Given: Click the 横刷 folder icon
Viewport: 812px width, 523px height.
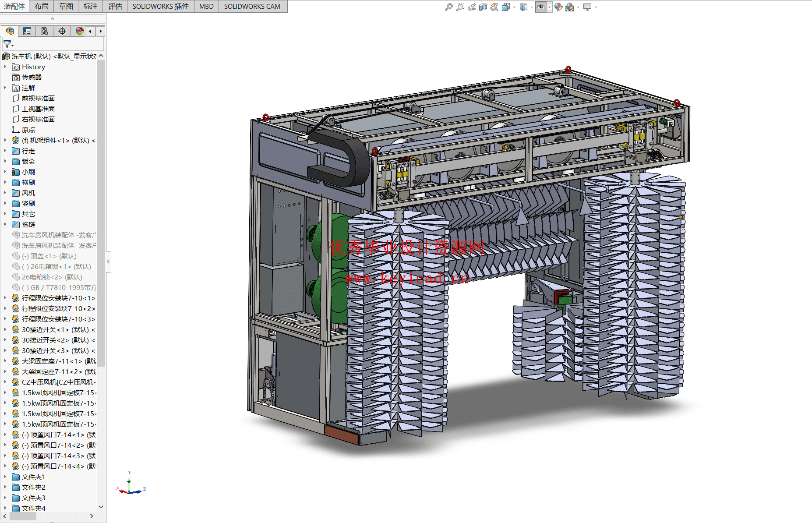Looking at the screenshot, I should [16, 183].
